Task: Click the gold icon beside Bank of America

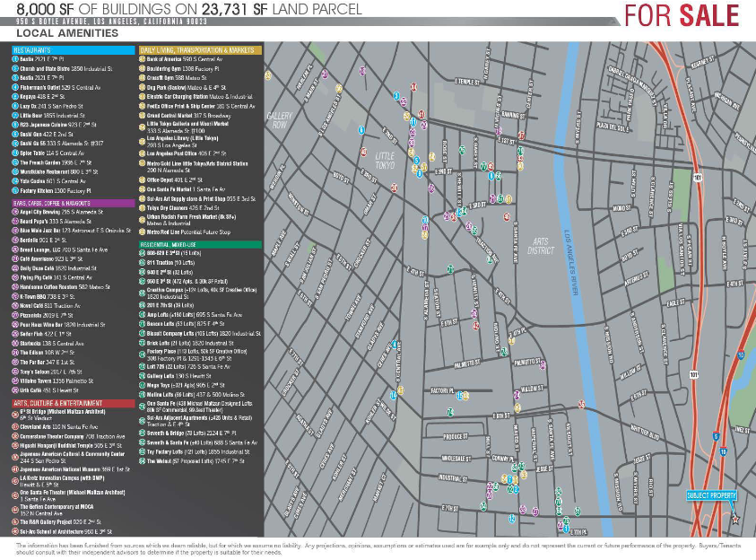Action: 143,58
